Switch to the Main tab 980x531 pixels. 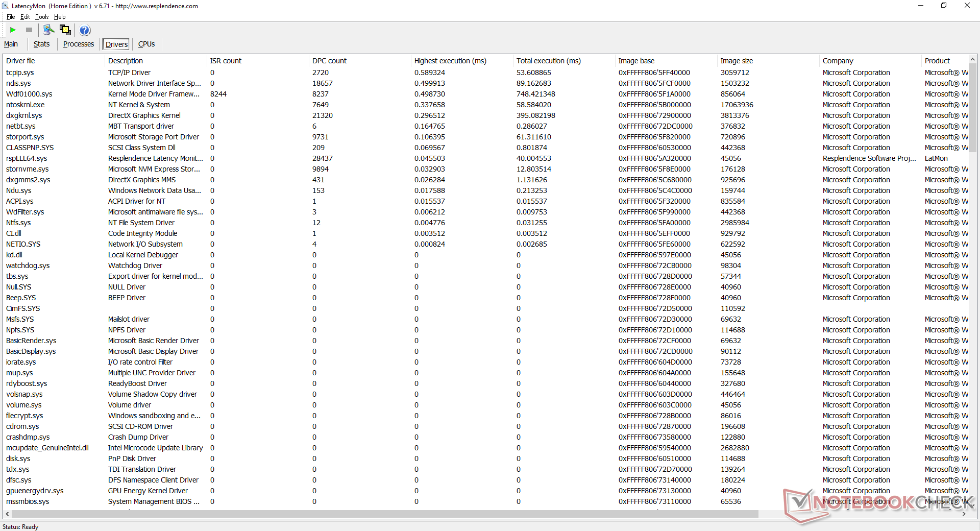click(x=11, y=44)
